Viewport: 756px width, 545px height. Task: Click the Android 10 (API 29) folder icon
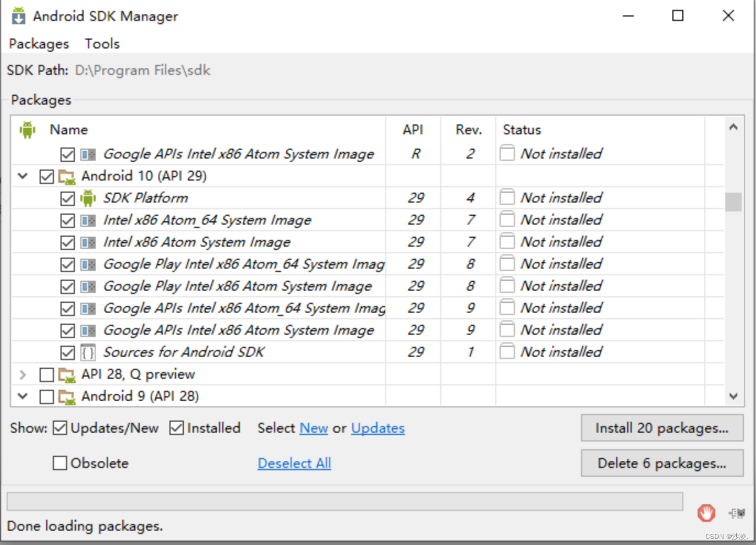pos(67,177)
